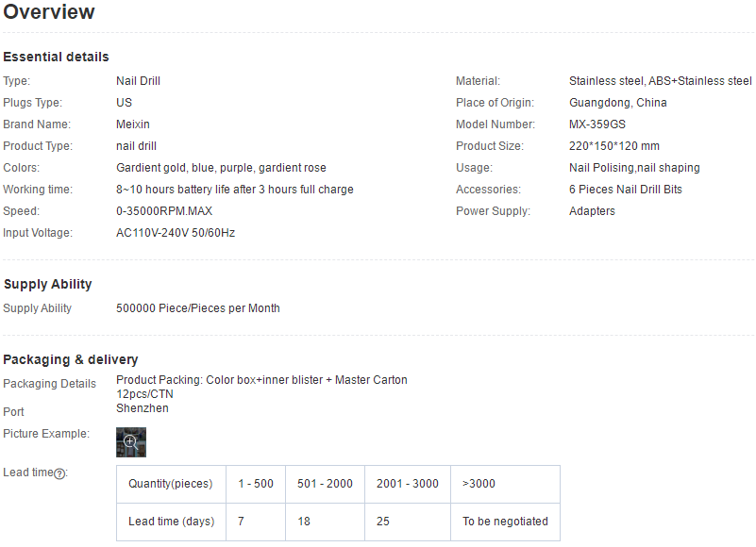Click the Shenzhen port value
This screenshot has width=756, height=547.
click(x=143, y=408)
